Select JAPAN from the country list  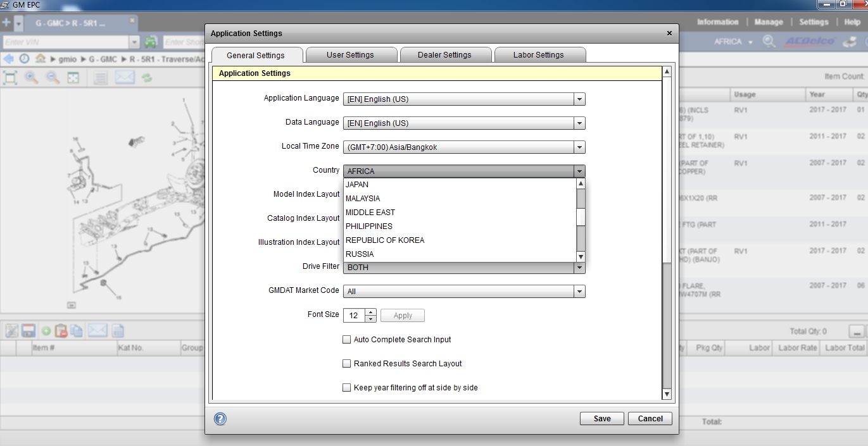(x=460, y=185)
